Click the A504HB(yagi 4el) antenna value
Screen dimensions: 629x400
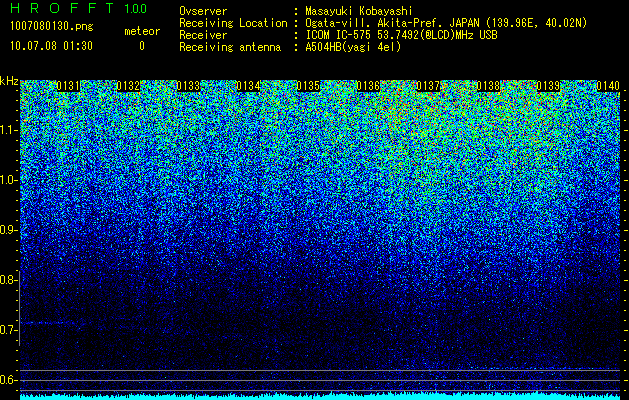pyautogui.click(x=353, y=47)
